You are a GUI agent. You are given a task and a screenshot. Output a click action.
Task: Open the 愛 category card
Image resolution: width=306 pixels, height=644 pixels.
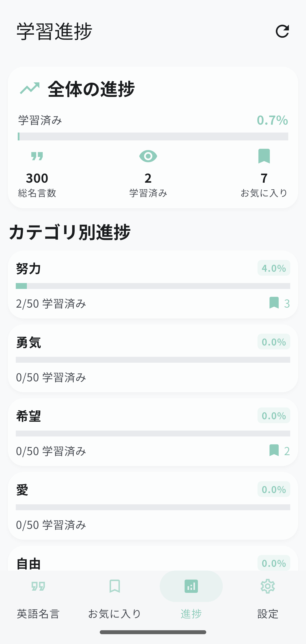tap(153, 506)
